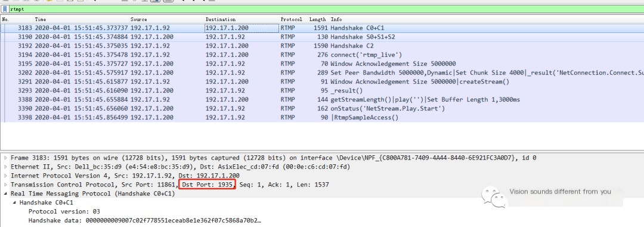Select packet 3388 getStreamLength() row

coord(322,100)
